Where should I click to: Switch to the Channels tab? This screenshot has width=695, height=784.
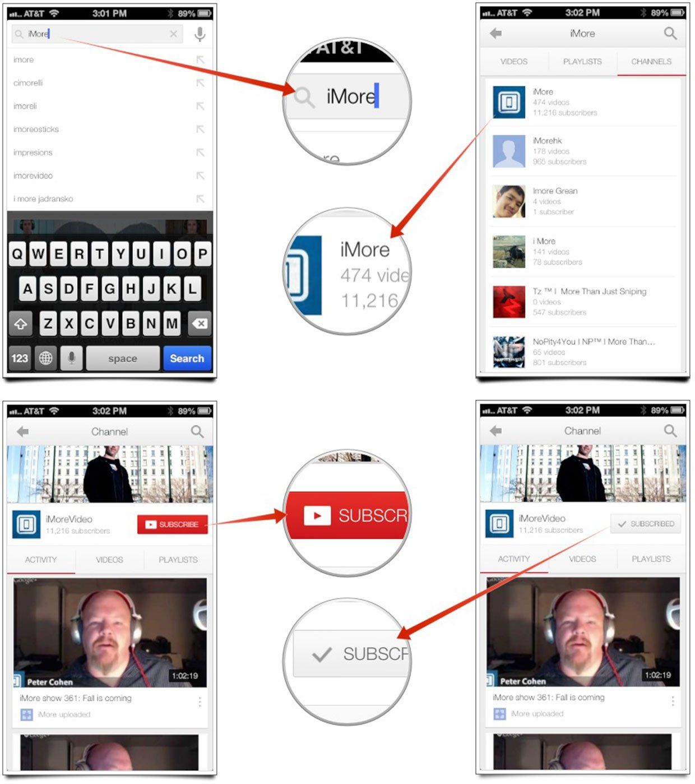(651, 62)
